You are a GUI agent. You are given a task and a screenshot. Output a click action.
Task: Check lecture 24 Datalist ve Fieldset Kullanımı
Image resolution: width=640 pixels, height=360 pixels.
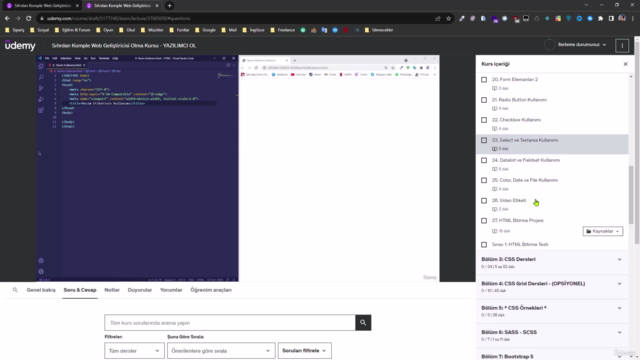click(484, 160)
